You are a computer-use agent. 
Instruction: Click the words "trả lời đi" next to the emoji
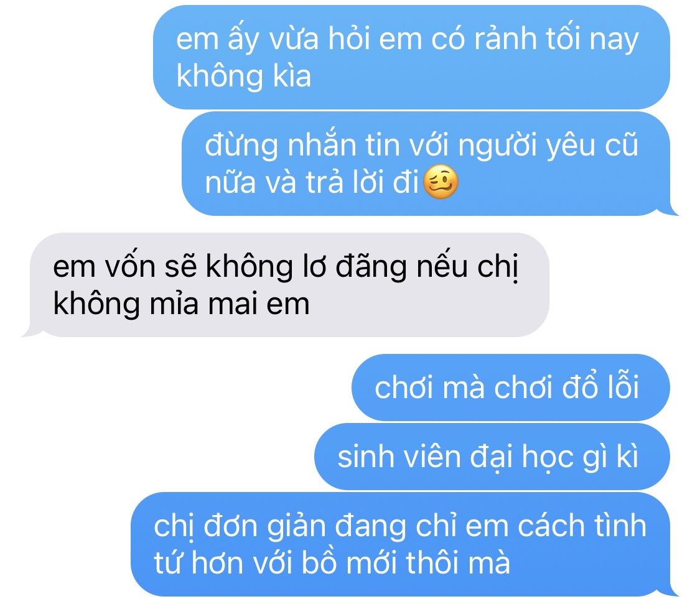pyautogui.click(x=362, y=183)
